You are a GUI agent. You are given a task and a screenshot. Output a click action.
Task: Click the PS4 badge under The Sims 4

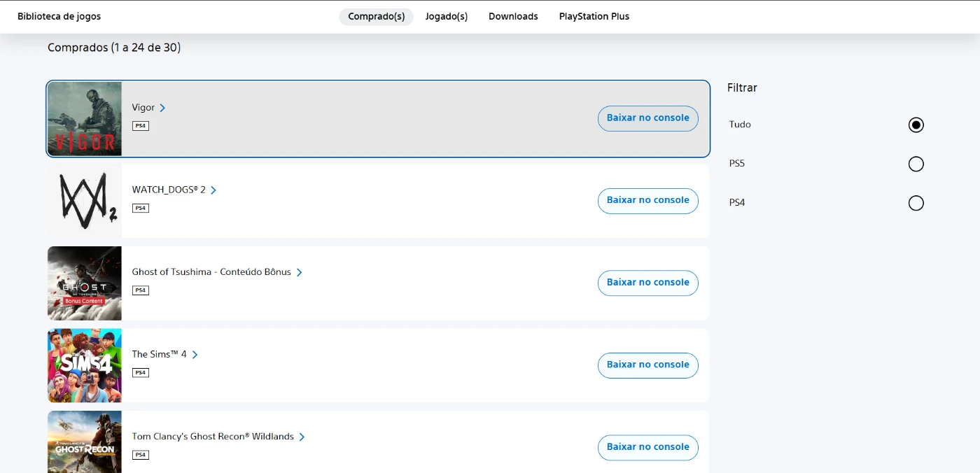(x=141, y=373)
